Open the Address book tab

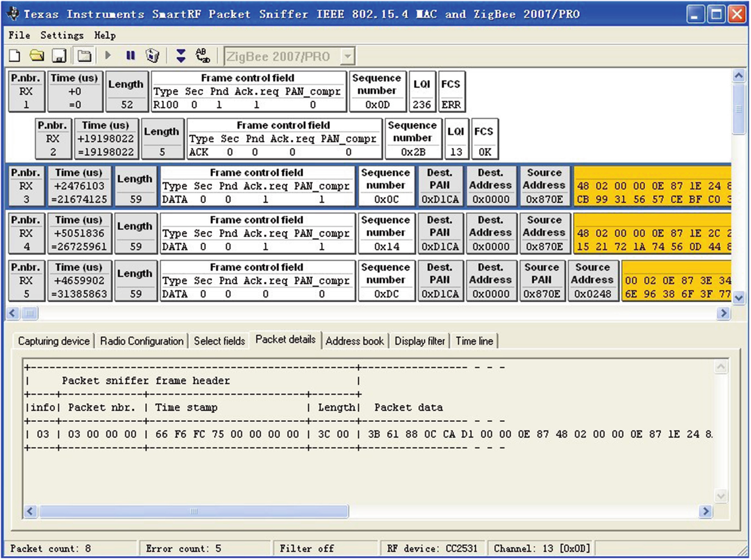point(354,341)
